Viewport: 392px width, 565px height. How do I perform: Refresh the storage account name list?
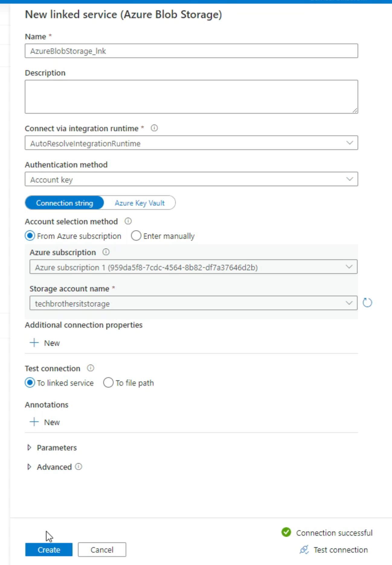click(368, 303)
